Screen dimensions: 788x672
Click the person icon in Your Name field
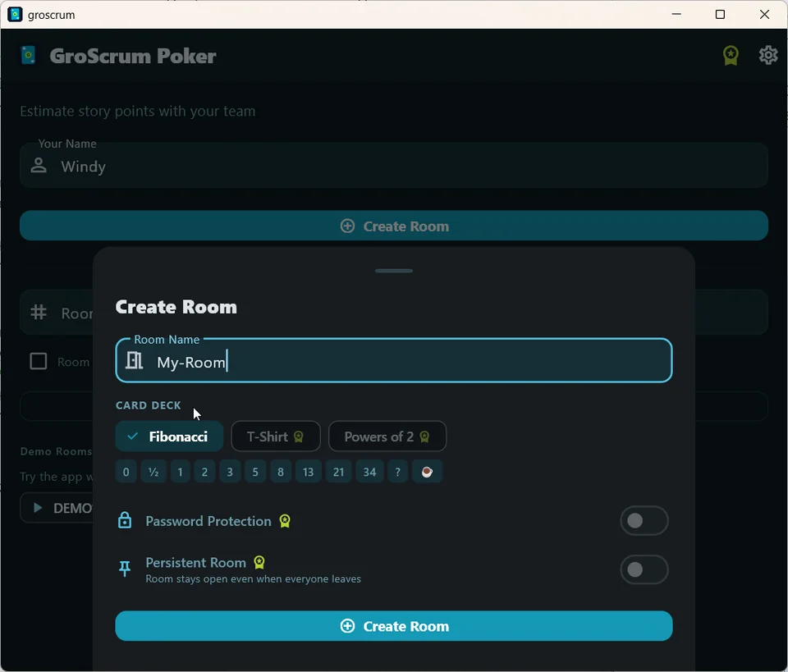[x=39, y=165]
